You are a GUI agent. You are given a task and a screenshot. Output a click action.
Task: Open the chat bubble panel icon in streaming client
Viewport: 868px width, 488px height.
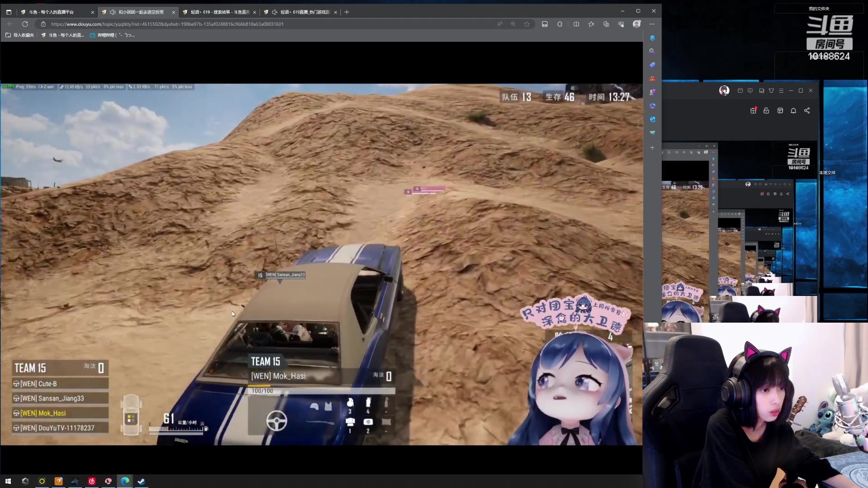(761, 91)
